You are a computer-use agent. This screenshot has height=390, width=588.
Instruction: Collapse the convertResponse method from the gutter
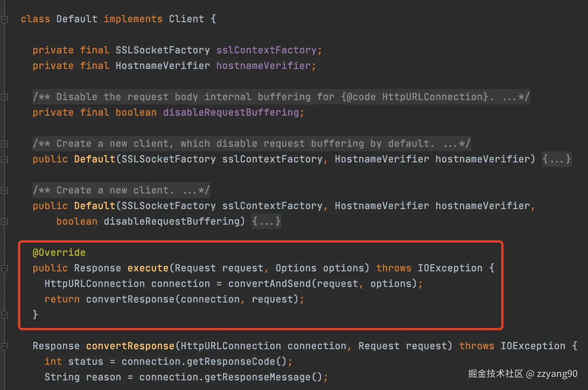click(4, 346)
